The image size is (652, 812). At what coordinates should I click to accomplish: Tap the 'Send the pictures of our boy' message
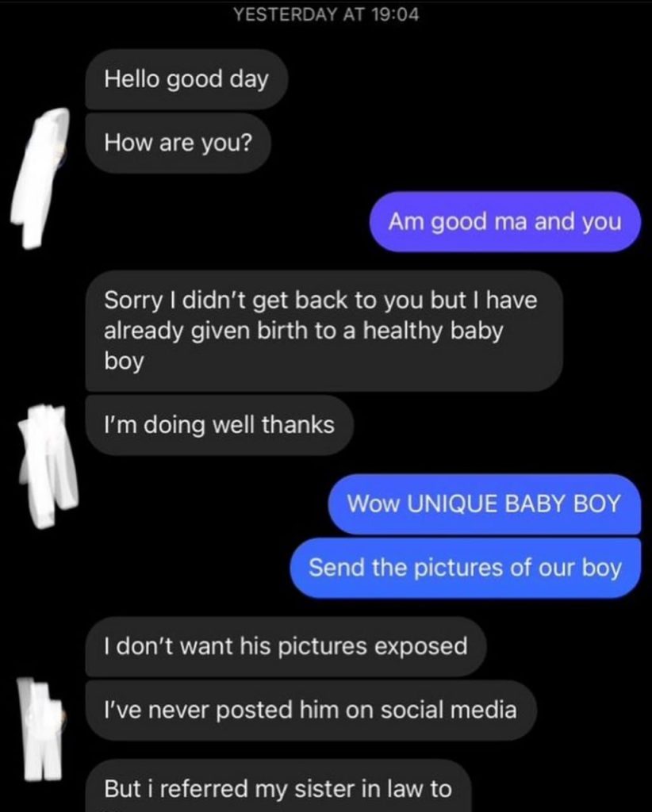coord(466,568)
